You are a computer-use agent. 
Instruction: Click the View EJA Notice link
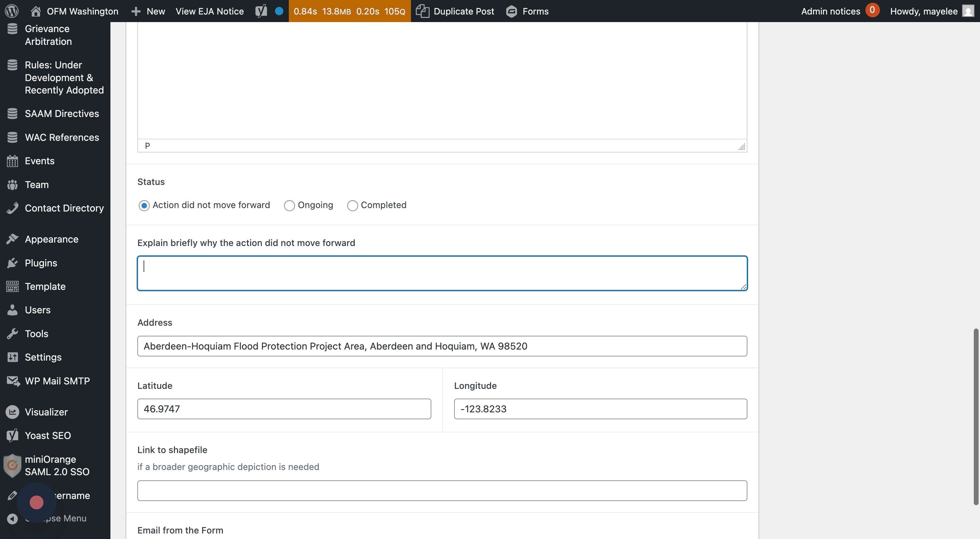[x=209, y=11]
